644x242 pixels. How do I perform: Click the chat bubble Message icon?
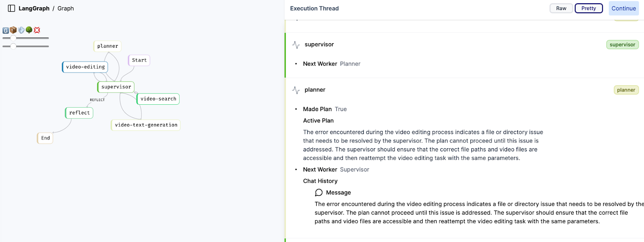point(319,192)
